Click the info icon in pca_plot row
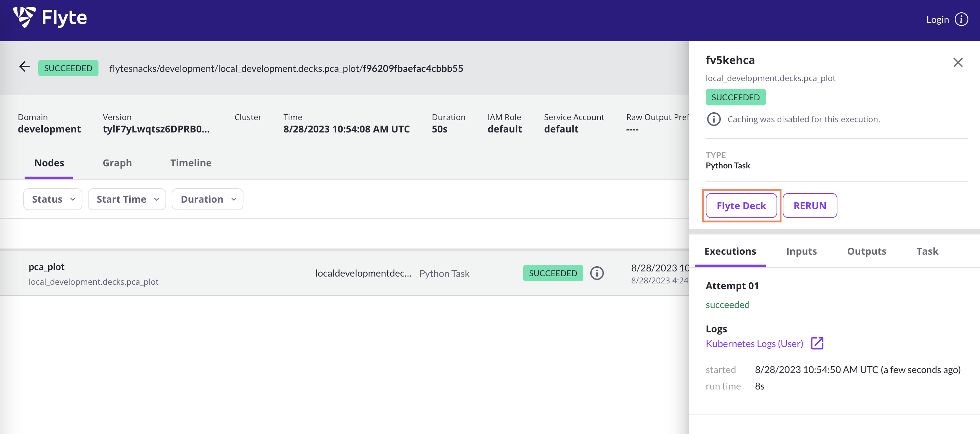Screen dimensions: 980x434 (597, 273)
